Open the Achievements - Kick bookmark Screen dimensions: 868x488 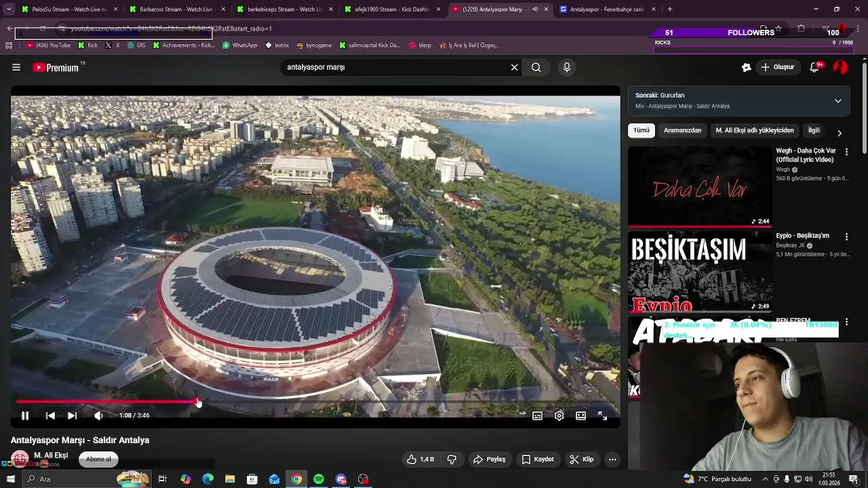tap(184, 45)
